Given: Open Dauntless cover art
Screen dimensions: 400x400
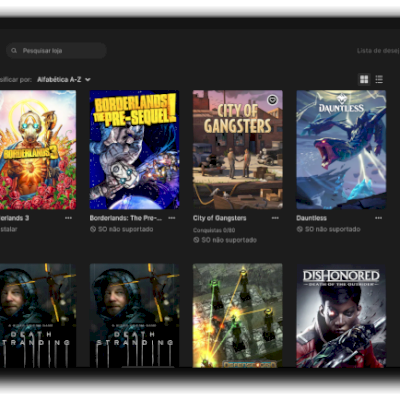Looking at the screenshot, I should coord(341,150).
